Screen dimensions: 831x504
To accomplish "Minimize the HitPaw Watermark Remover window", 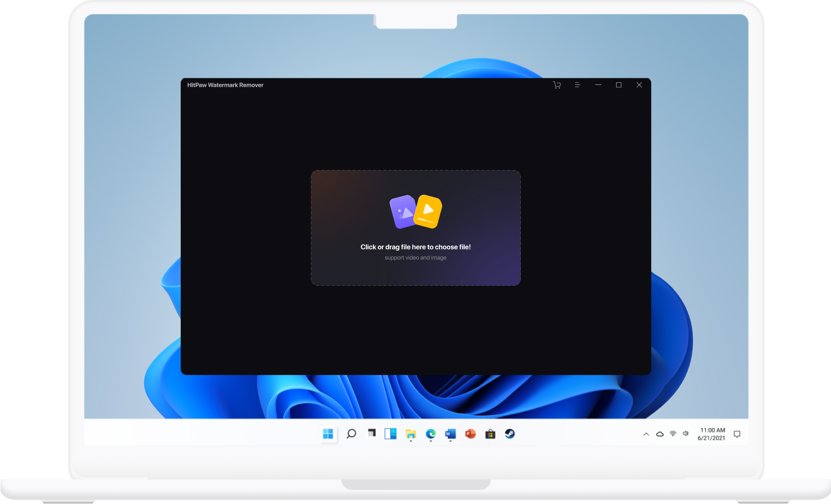I will click(598, 85).
